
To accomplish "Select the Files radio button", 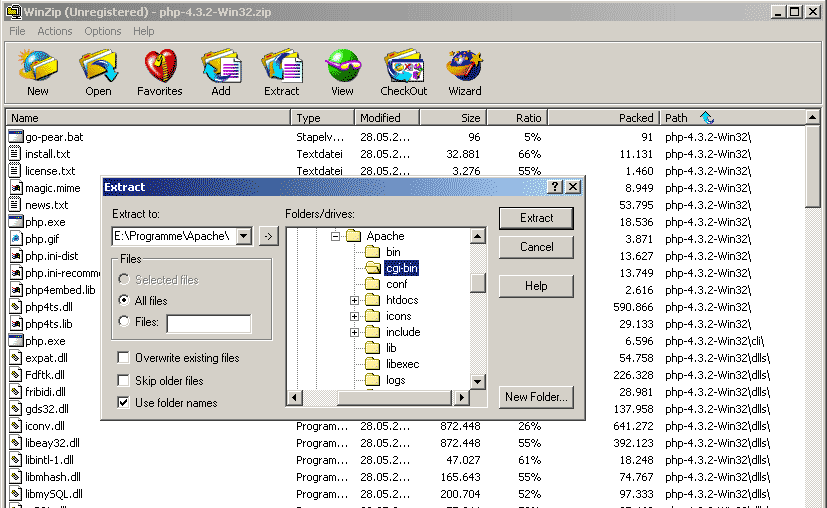I will 124,321.
